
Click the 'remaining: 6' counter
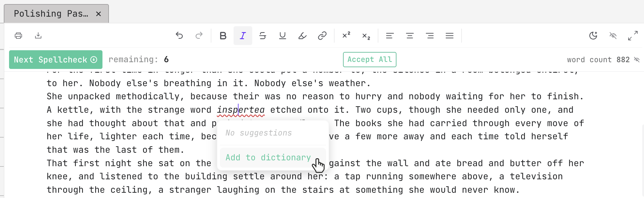point(139,60)
